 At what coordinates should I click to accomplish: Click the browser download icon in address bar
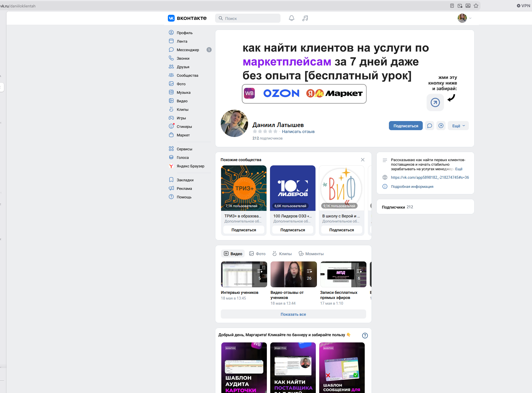pos(468,6)
